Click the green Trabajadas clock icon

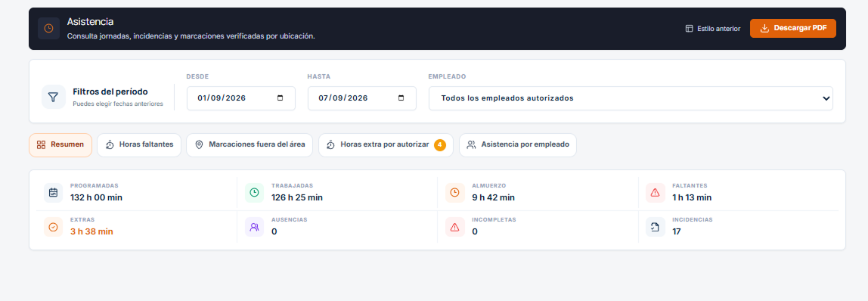click(254, 193)
